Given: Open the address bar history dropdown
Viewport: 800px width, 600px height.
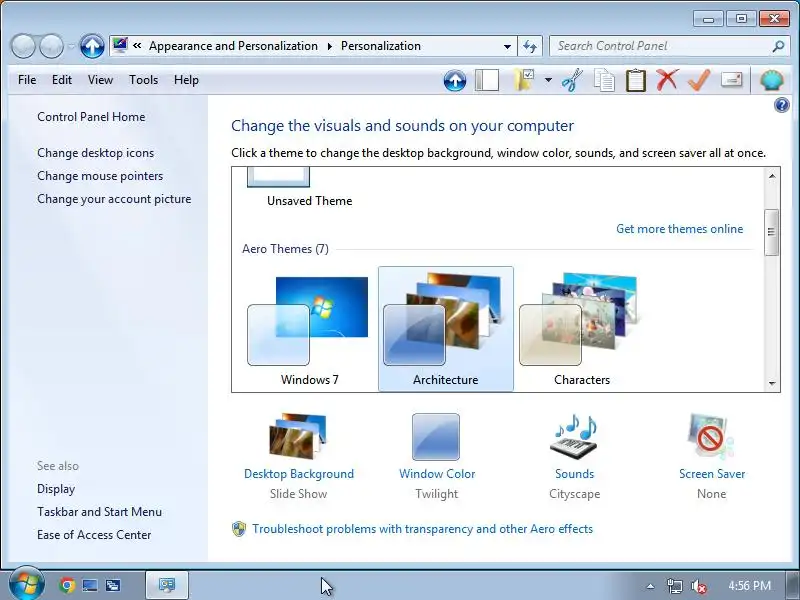Looking at the screenshot, I should [x=507, y=46].
